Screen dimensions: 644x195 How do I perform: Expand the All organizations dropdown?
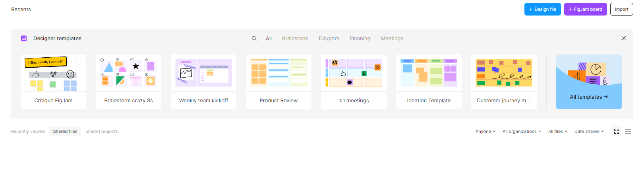522,131
